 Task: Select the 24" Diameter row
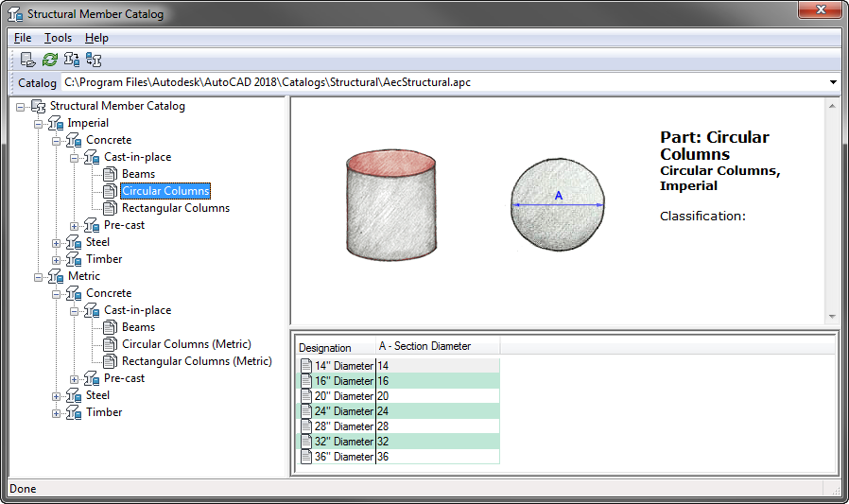tap(344, 411)
